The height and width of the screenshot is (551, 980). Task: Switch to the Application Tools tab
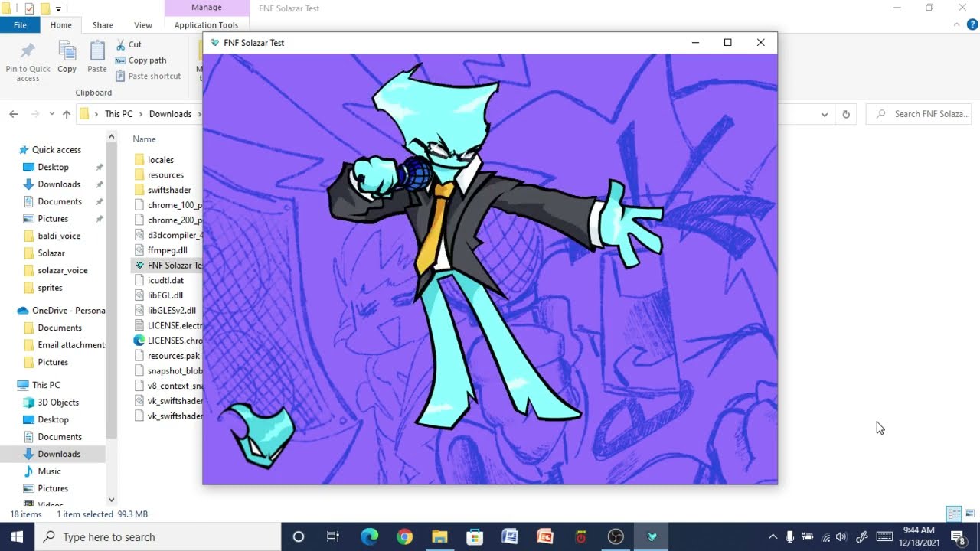[206, 25]
